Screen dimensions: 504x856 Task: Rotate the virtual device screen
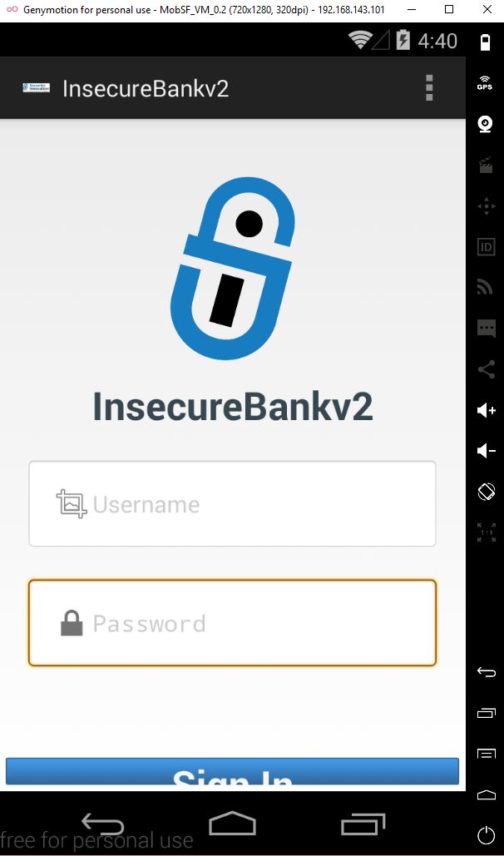[x=486, y=492]
